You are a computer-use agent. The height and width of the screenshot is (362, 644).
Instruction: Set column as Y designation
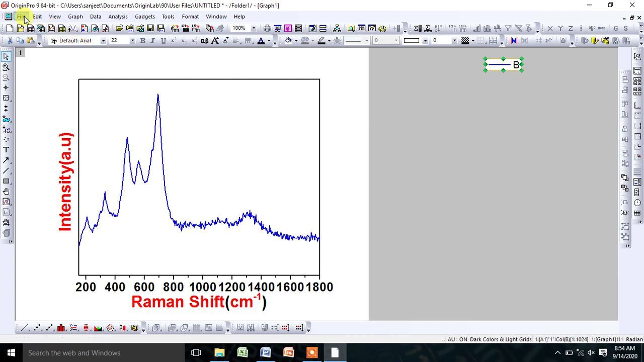point(560,28)
